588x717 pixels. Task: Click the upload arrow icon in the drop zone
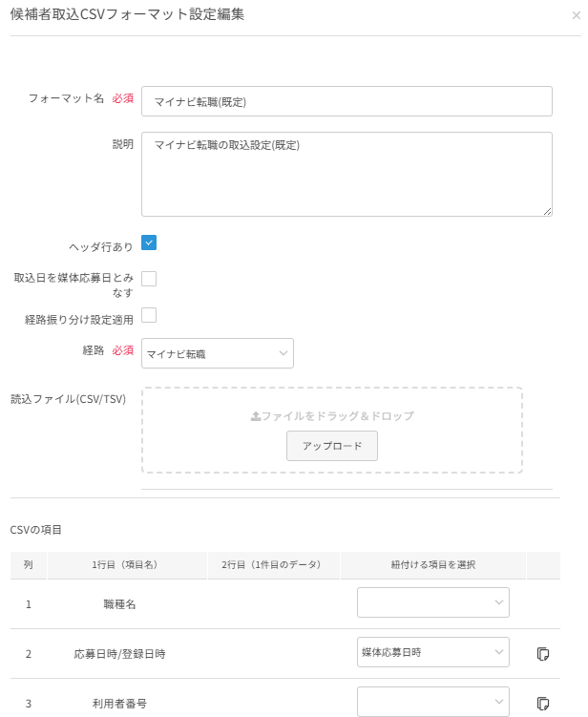(255, 417)
